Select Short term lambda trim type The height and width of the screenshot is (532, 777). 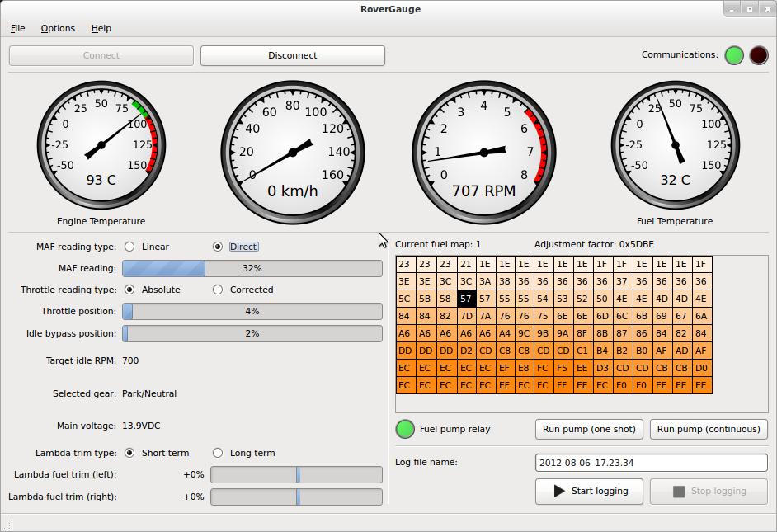[x=129, y=453]
